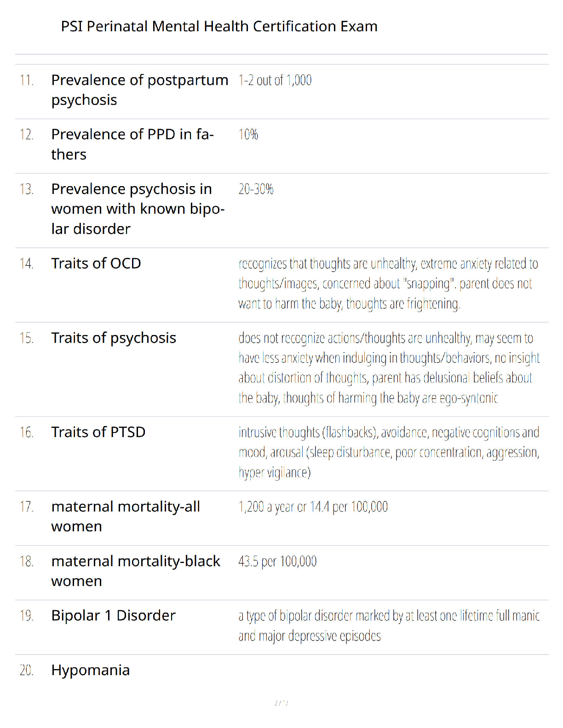
Task: Click the answer 1,200 a year or 14.4
Action: 313,507
